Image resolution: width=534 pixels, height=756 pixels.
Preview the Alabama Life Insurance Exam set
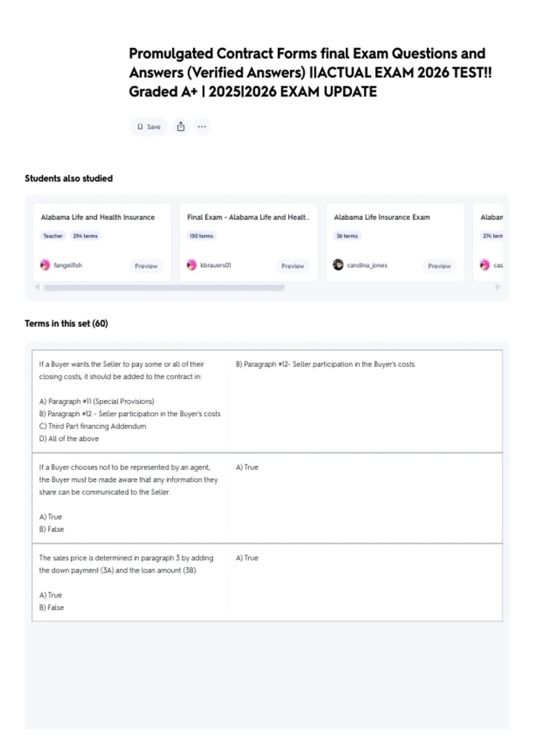click(x=439, y=266)
